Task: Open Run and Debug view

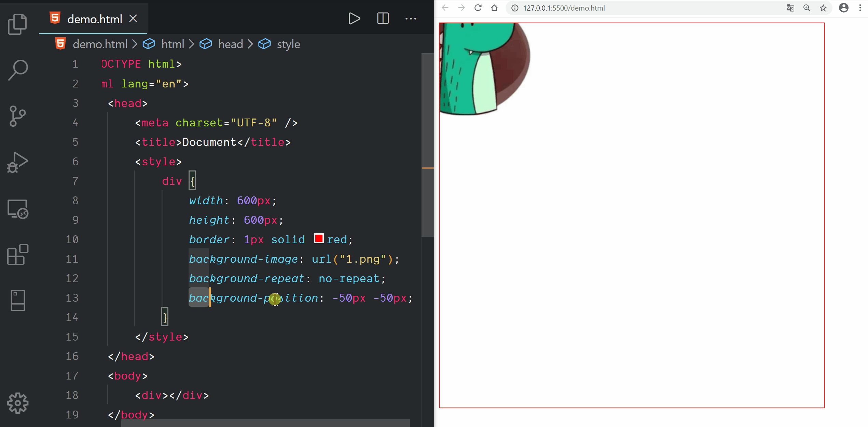Action: (x=17, y=163)
